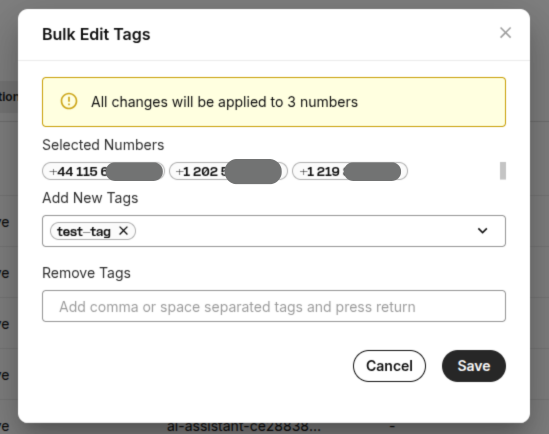Click the ai-assistant entry behind the dialog
The height and width of the screenshot is (434, 549).
[x=243, y=427]
